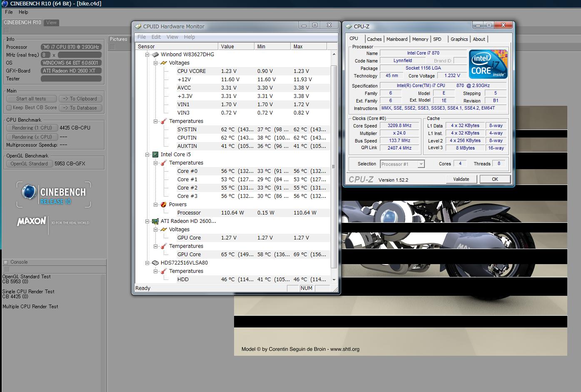Click the Intel Core i5 processor icon
This screenshot has width=581, height=392.
tap(155, 155)
